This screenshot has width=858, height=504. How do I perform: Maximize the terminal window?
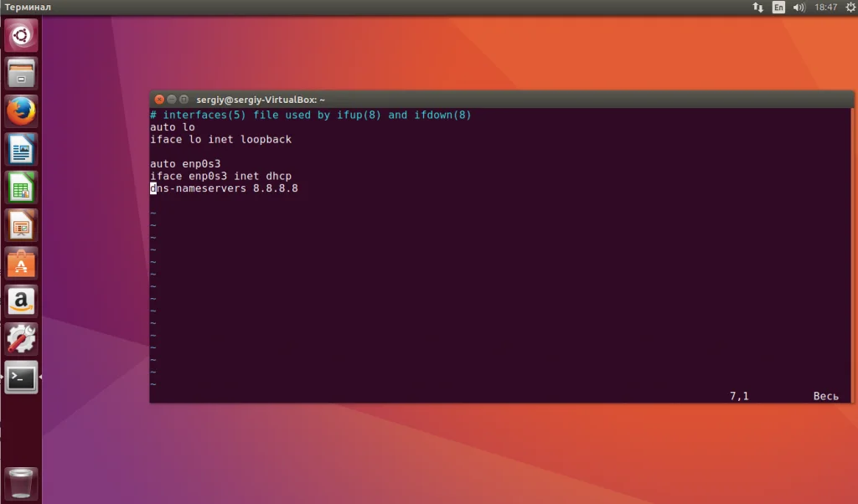183,99
